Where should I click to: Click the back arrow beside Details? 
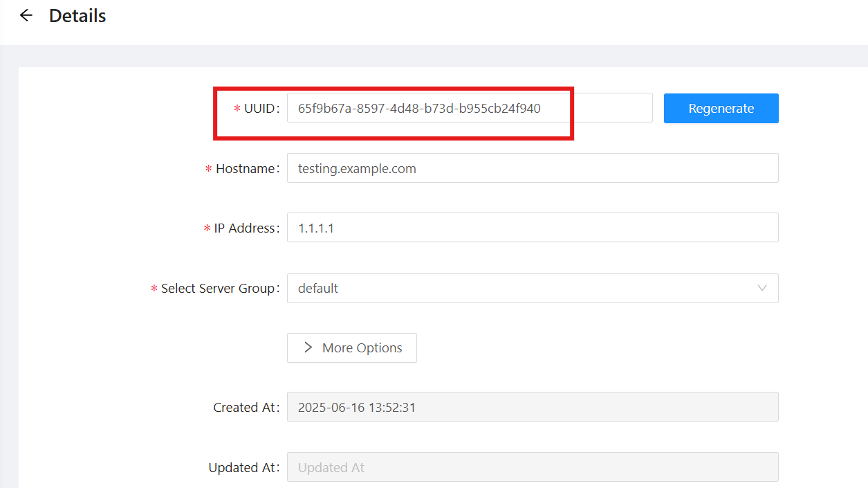(x=26, y=15)
